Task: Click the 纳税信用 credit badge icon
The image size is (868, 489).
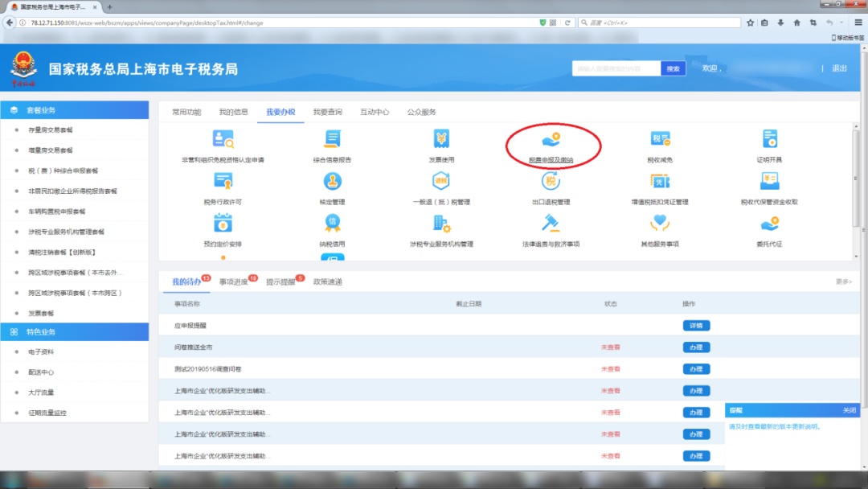Action: click(332, 224)
